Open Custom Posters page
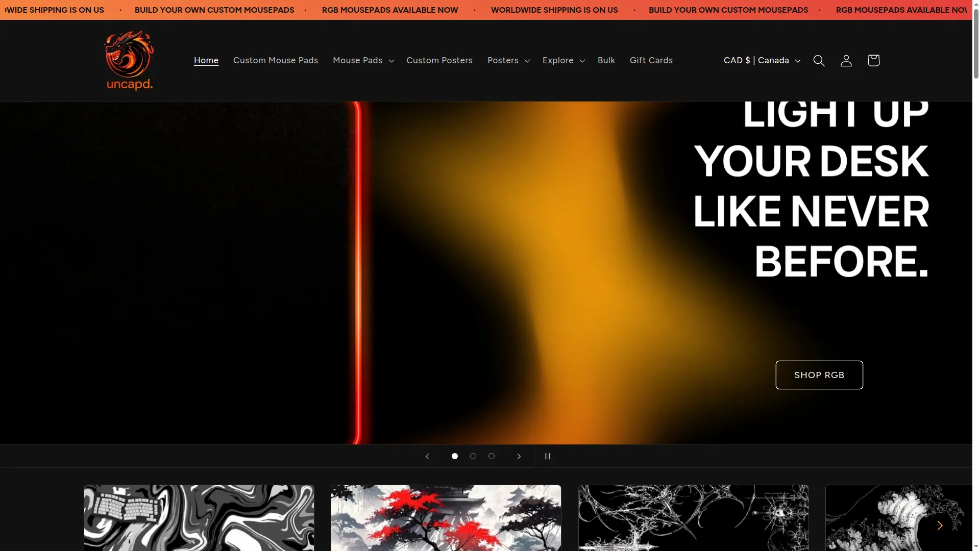The image size is (980, 551). point(439,60)
